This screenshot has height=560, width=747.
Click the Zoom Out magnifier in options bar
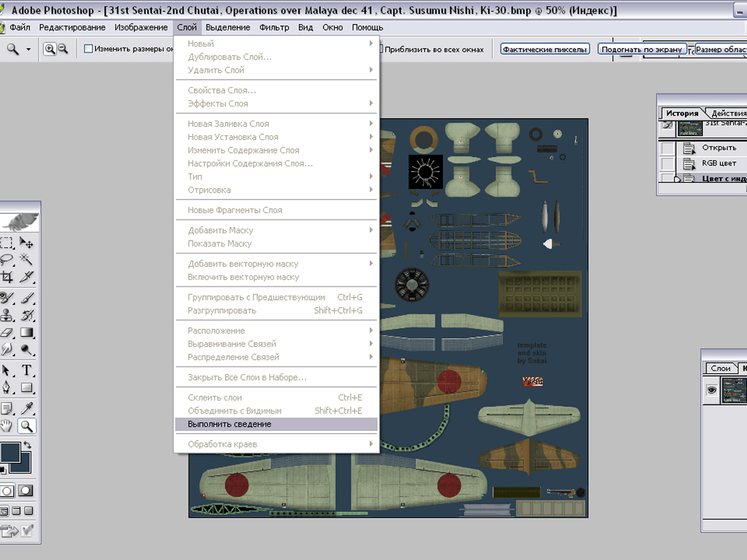(x=63, y=49)
